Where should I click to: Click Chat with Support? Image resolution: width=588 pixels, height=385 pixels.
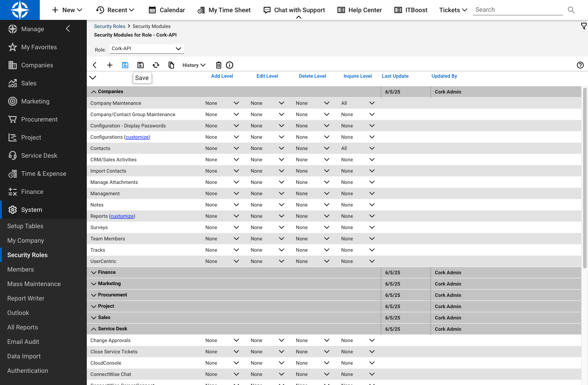coord(294,10)
